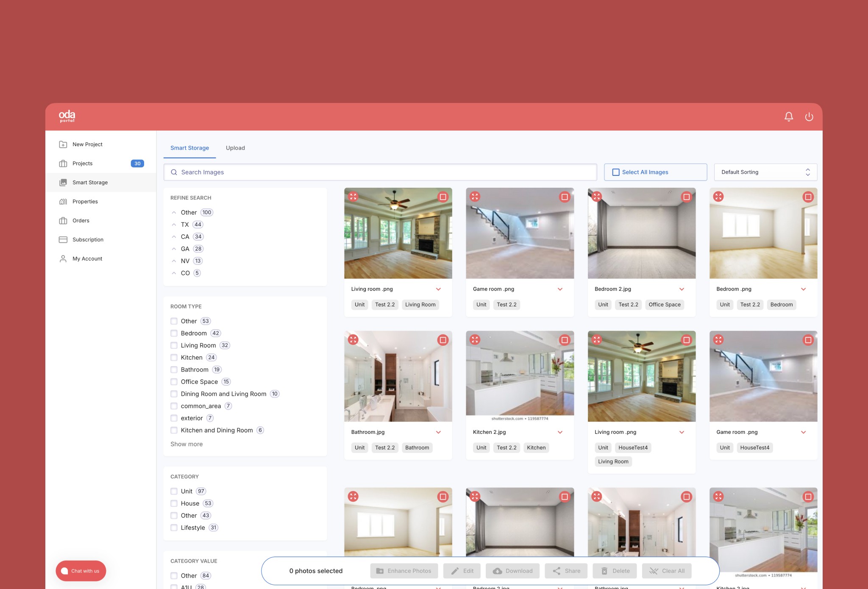Tick the House category checkbox

pos(174,503)
